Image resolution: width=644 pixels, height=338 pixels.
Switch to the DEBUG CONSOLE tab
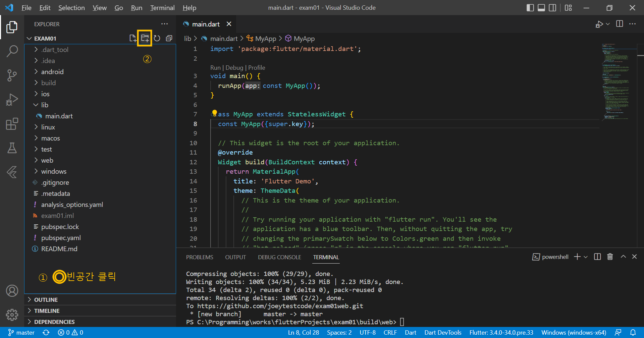tap(279, 257)
